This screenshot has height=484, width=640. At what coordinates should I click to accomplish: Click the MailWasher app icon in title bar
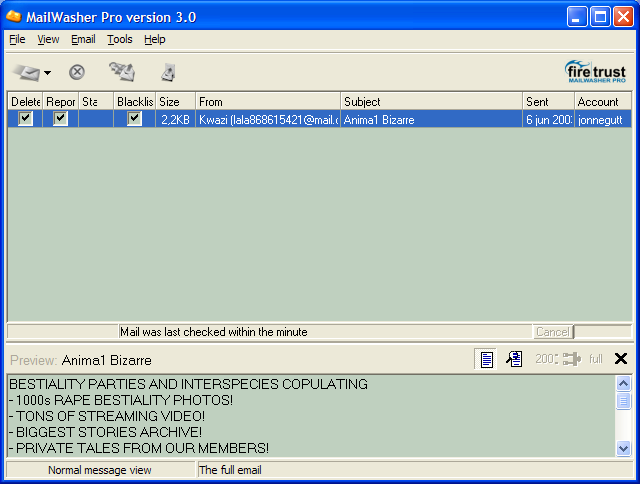click(14, 16)
